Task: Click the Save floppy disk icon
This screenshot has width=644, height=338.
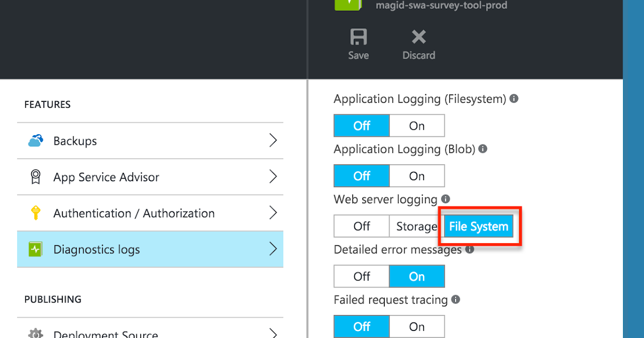Action: click(x=358, y=37)
